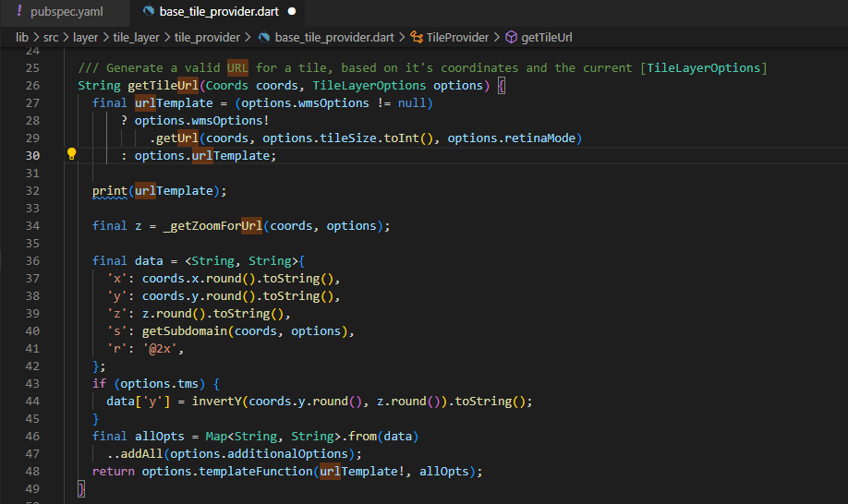Click additionalOptions on line 47

pyautogui.click(x=287, y=454)
